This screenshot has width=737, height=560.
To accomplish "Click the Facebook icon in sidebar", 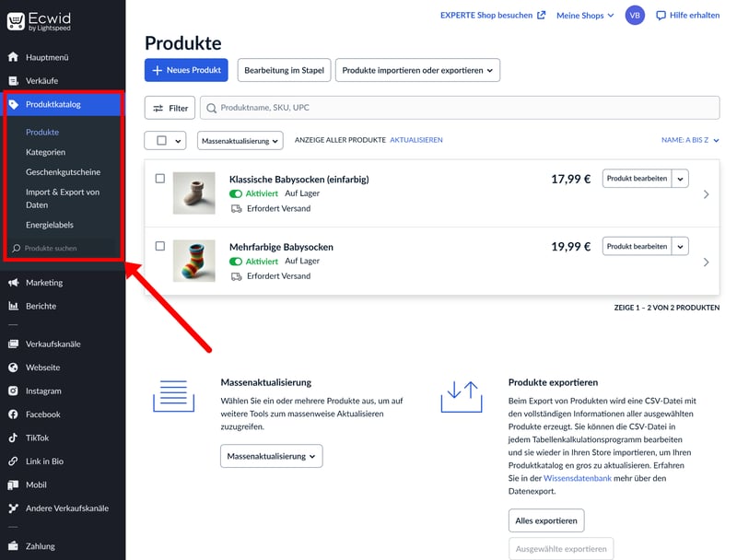I will (13, 414).
